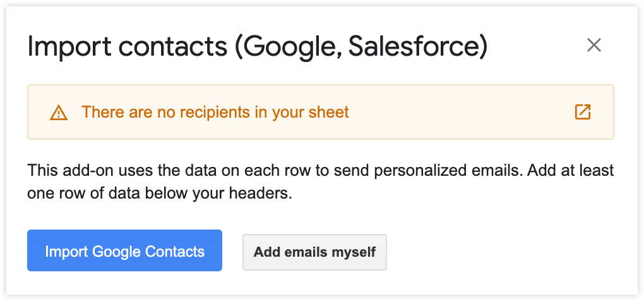
Task: Select the orange alert triangle beside the warning
Action: [x=59, y=113]
